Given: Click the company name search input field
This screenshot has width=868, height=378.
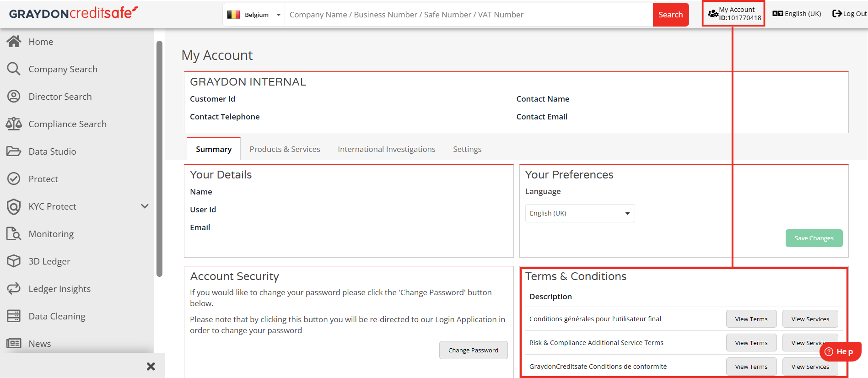Looking at the screenshot, I should tap(469, 15).
